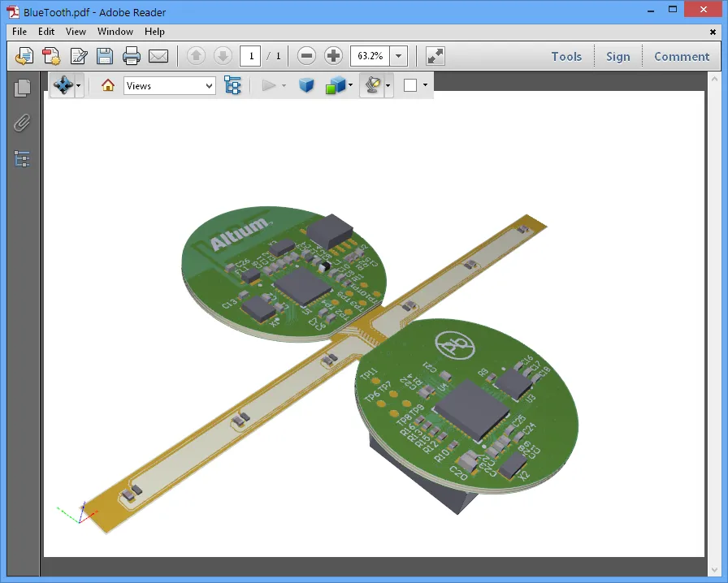Screen dimensions: 728x583
Task: Open the View menu
Action: pyautogui.click(x=76, y=32)
